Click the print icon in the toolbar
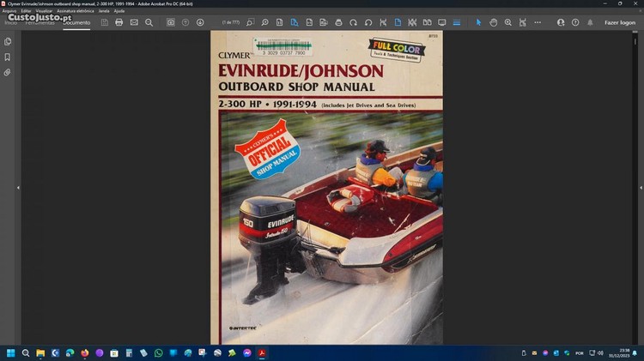The height and width of the screenshot is (361, 644). click(119, 22)
